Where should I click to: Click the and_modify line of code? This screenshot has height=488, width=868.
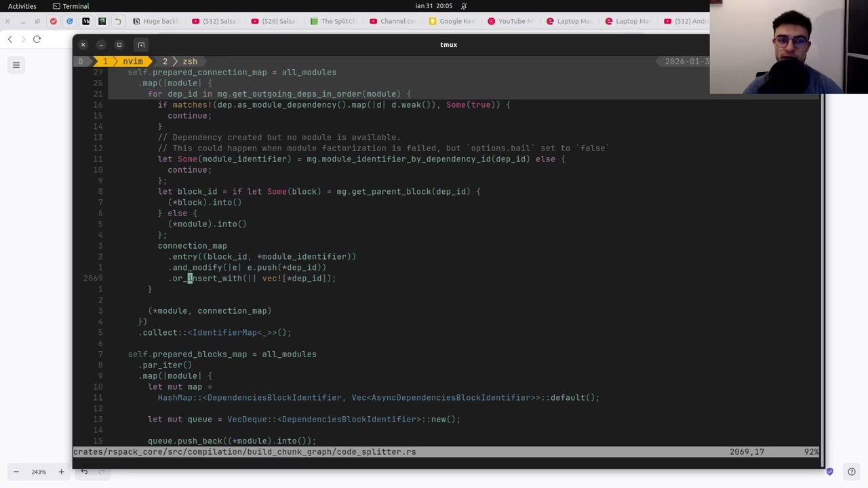(248, 268)
